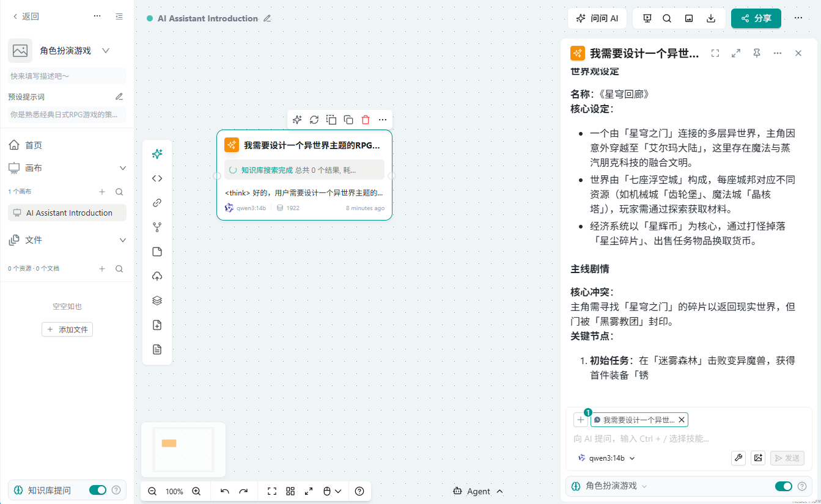Select the cloud upload tool in vertical toolbar
This screenshot has width=821, height=504.
(x=157, y=276)
